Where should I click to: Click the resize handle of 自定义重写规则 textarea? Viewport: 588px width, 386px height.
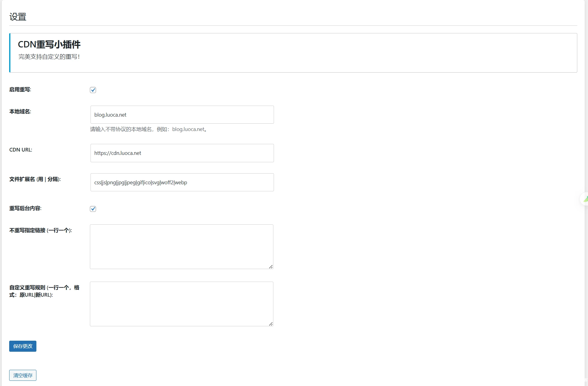pos(271,323)
